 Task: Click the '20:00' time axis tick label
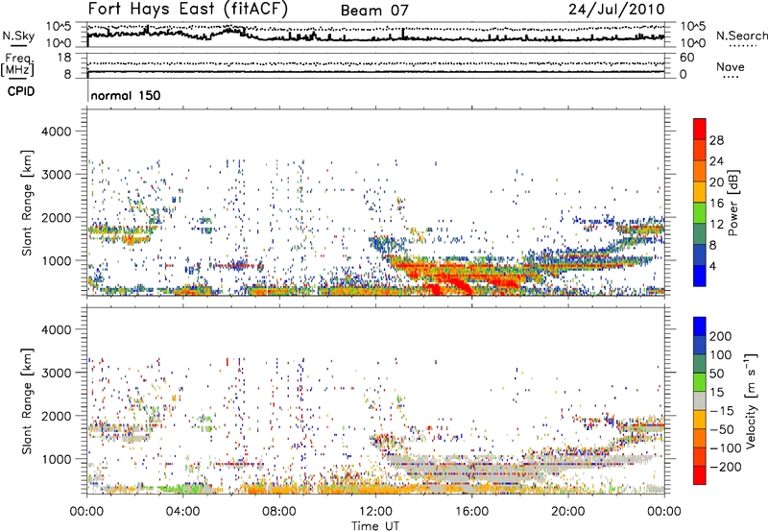pos(567,512)
